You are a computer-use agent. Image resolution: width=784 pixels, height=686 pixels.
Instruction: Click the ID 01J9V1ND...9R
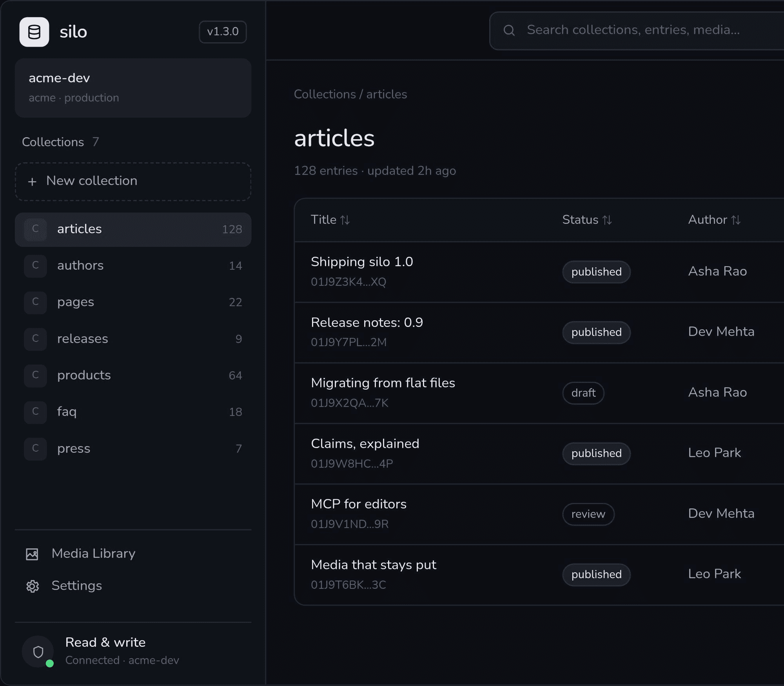[350, 524]
